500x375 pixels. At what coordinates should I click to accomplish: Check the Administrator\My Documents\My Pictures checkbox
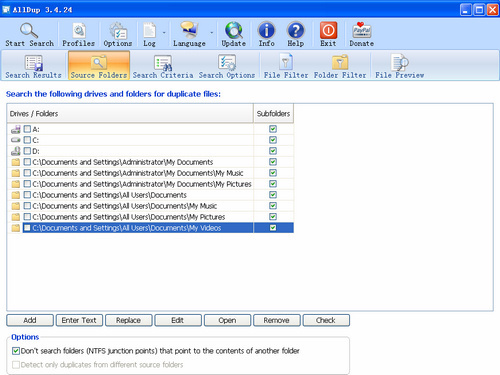pos(27,184)
